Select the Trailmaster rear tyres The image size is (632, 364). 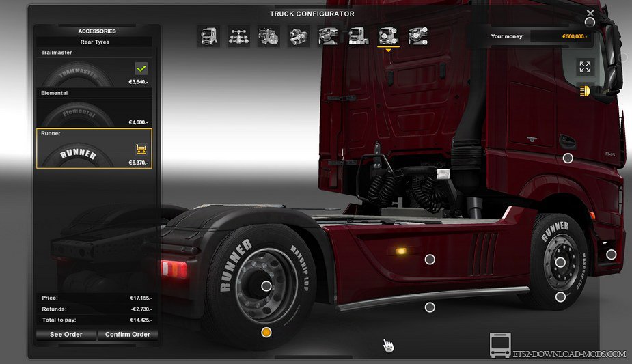94,68
